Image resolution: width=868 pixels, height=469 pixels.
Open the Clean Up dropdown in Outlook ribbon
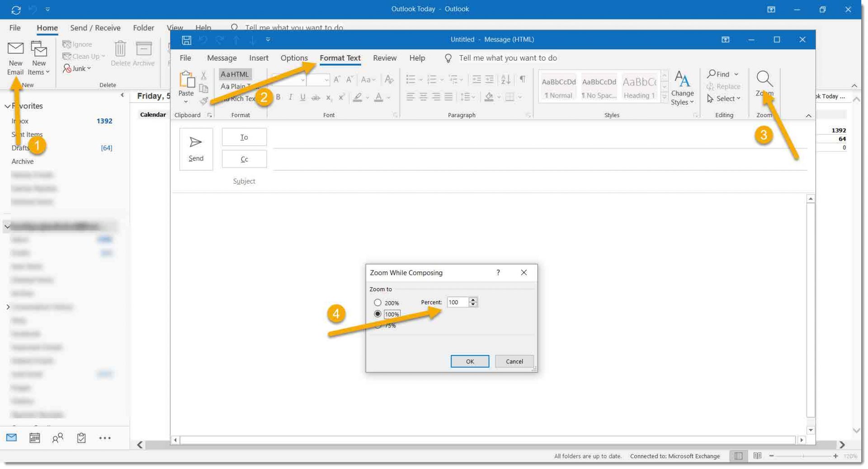coord(84,56)
